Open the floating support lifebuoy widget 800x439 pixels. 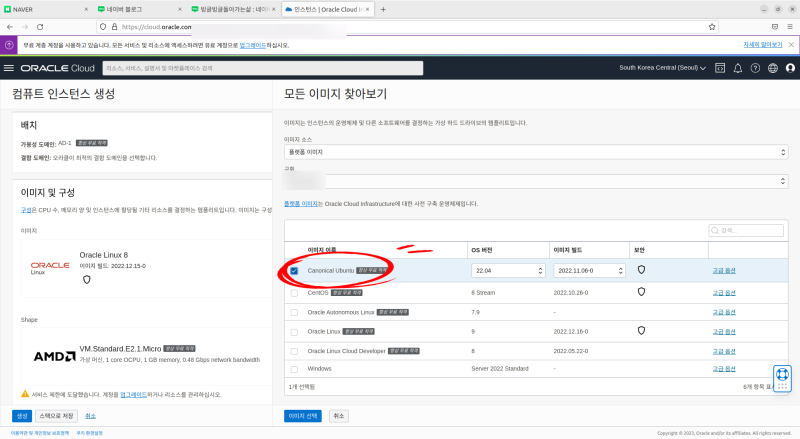click(x=782, y=378)
